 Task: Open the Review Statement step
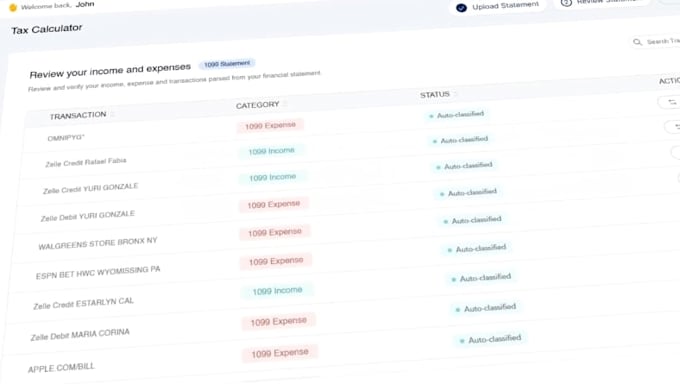(603, 2)
